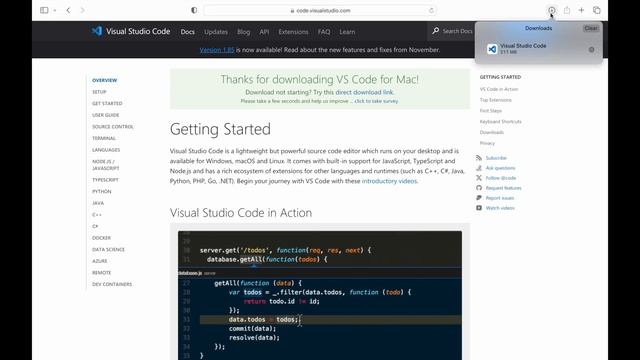The height and width of the screenshot is (360, 640).
Task: Select User Guide in the left sidebar
Action: point(106,115)
